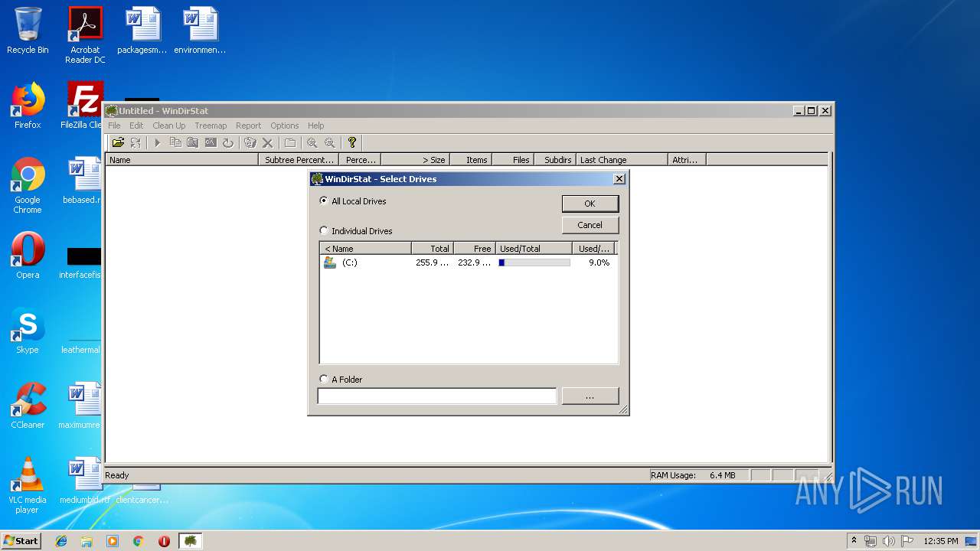The width and height of the screenshot is (980, 551).
Task: Click the Files column header
Action: pos(513,160)
